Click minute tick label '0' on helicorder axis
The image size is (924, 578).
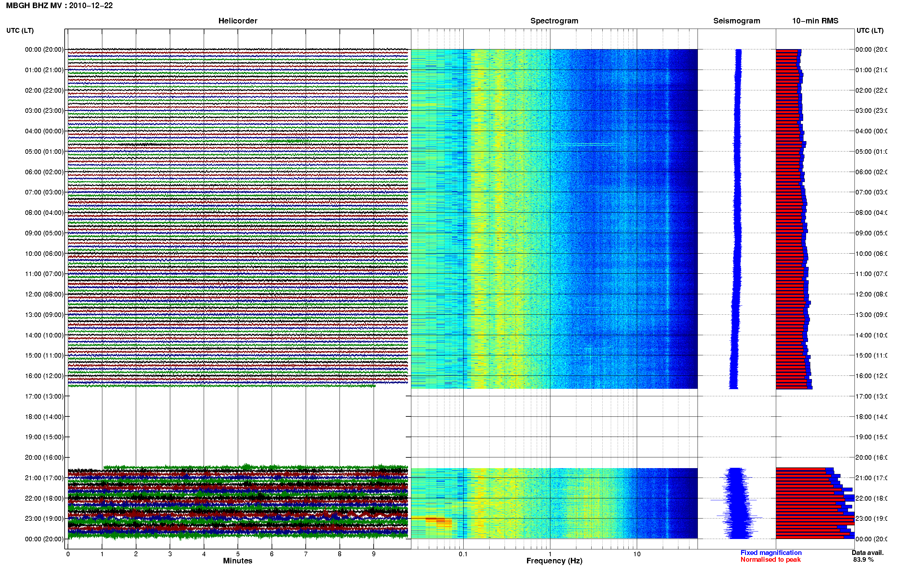tap(68, 554)
